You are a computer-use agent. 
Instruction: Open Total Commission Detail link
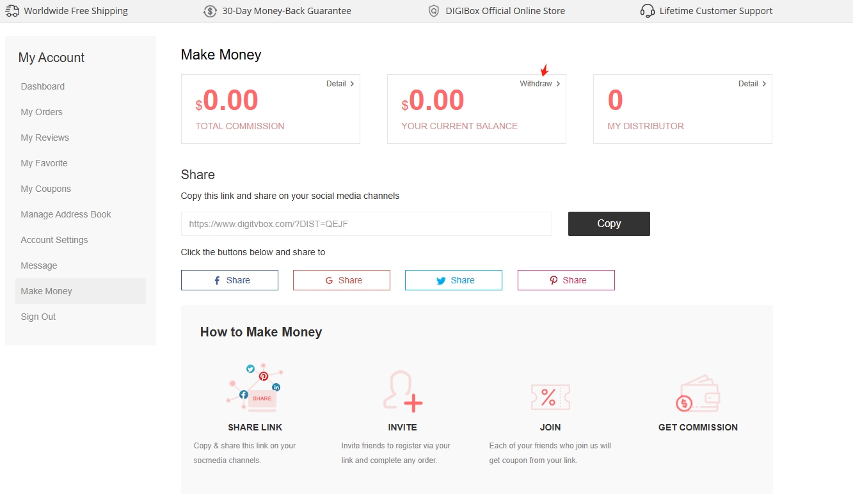340,84
